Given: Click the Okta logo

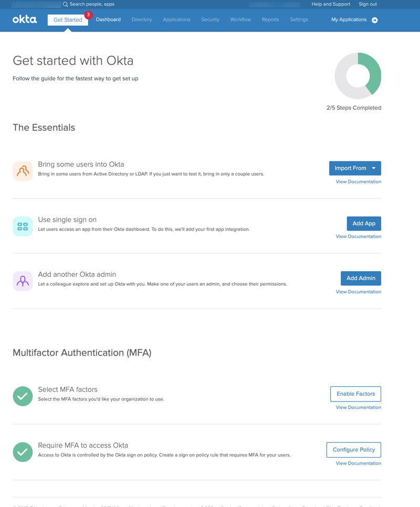Looking at the screenshot, I should [25, 20].
